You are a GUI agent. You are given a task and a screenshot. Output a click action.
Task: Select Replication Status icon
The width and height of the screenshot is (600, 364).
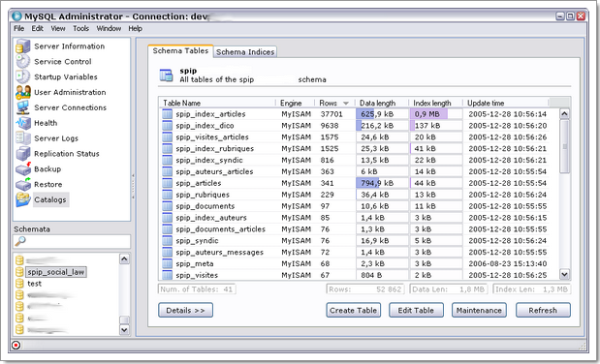pyautogui.click(x=23, y=153)
